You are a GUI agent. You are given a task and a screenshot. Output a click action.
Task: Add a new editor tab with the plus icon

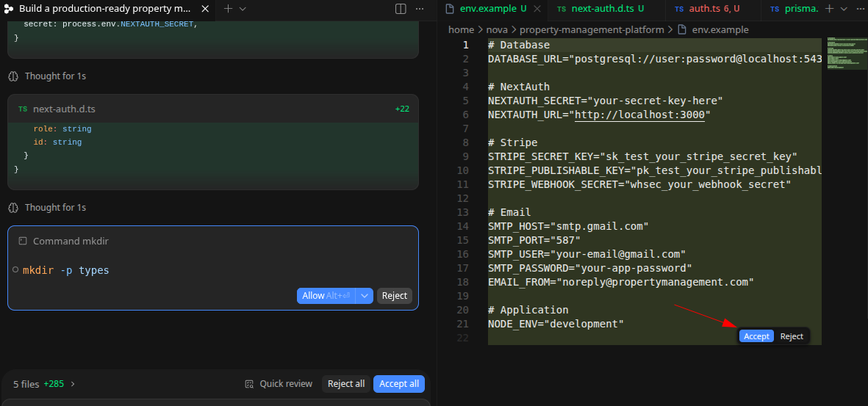[829, 9]
